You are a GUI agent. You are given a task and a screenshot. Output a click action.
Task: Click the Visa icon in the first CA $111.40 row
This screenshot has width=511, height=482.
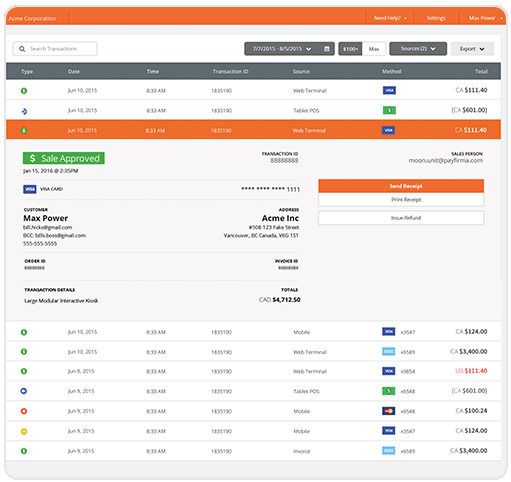point(389,90)
